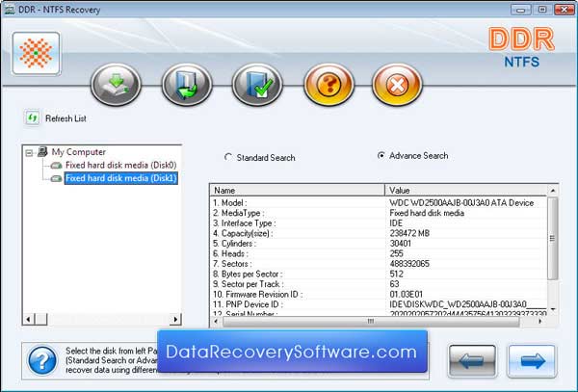Click the '01.03E01' firmware value
This screenshot has height=392, width=578.
pyautogui.click(x=406, y=295)
